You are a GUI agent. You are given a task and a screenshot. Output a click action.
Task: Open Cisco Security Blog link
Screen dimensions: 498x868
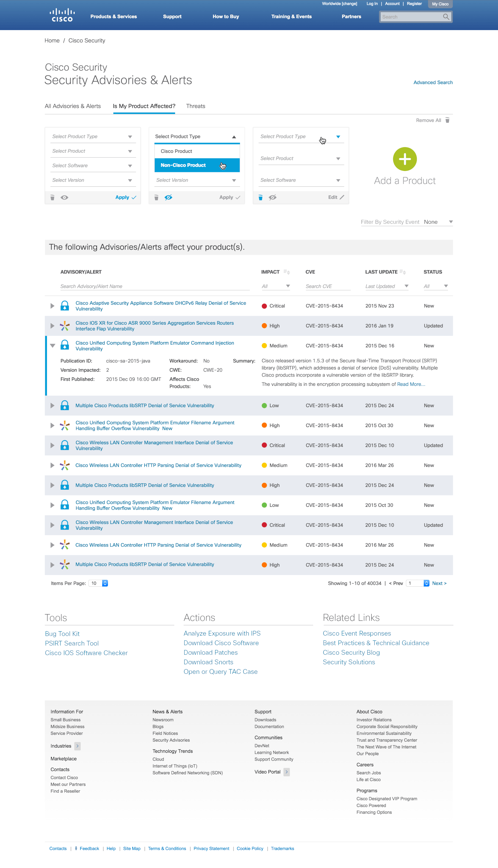click(351, 652)
